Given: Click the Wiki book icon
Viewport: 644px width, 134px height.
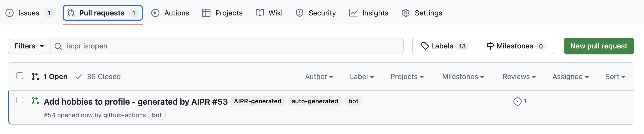Looking at the screenshot, I should tap(260, 13).
